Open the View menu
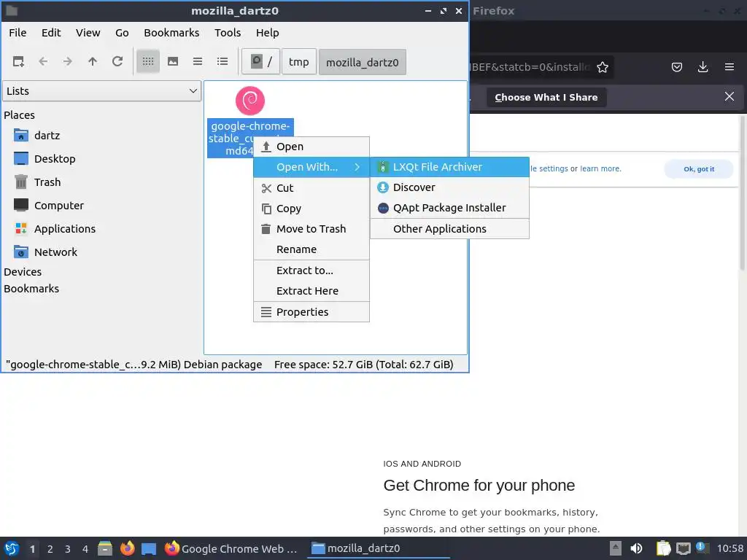Image resolution: width=747 pixels, height=560 pixels. coord(88,33)
